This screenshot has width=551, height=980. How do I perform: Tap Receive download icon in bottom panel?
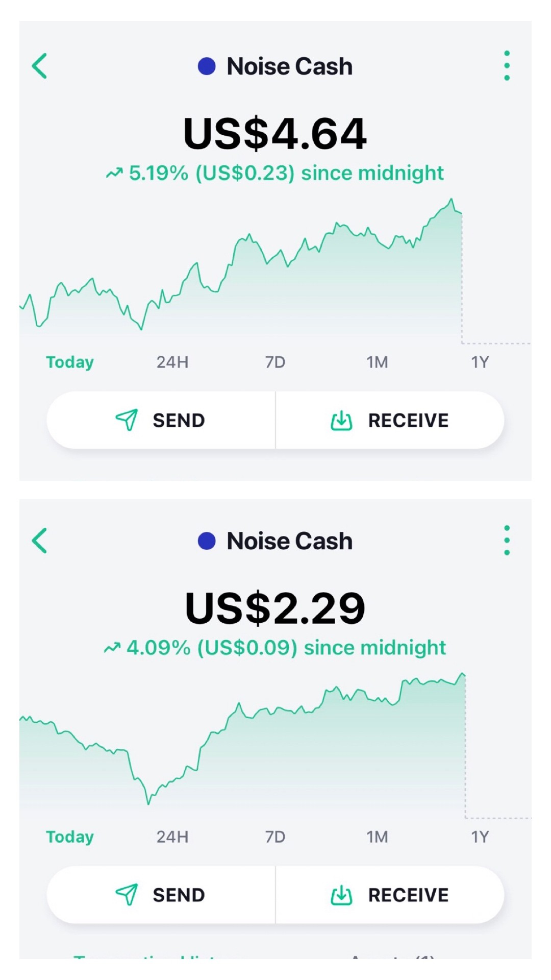point(341,895)
